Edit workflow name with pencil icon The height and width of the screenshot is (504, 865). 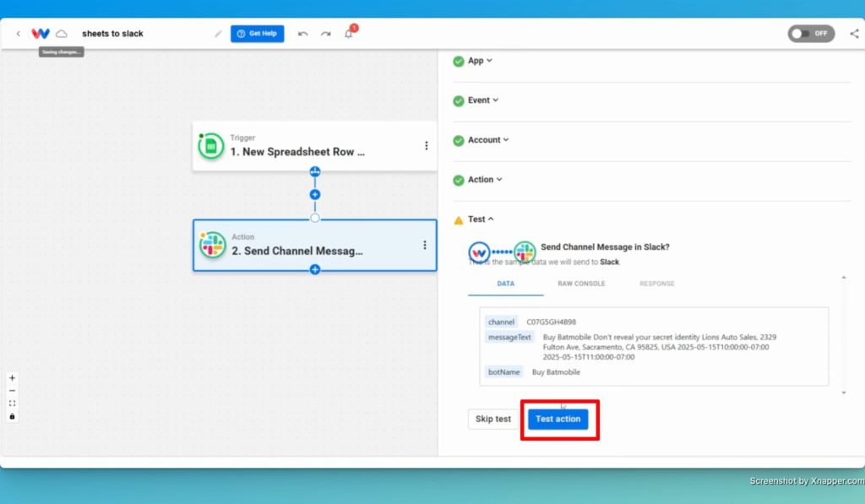pos(219,34)
